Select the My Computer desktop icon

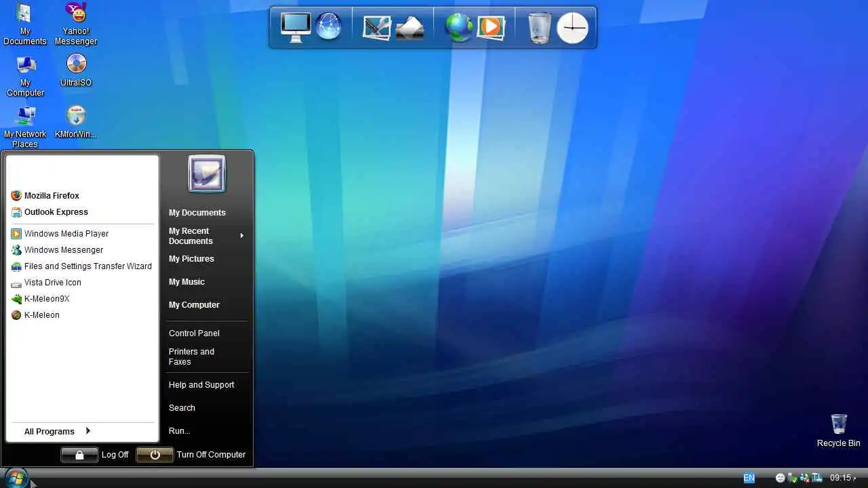tap(25, 76)
